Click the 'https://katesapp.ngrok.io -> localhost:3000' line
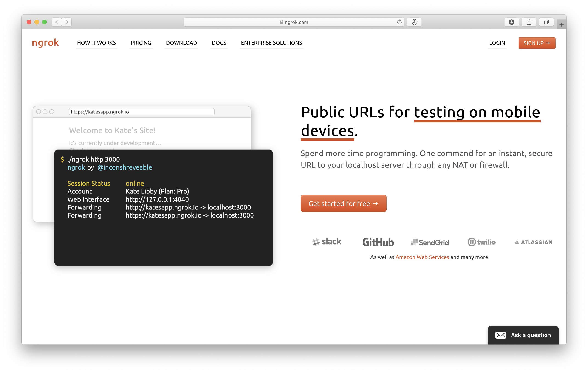Screen dimensions: 588x373 coord(190,215)
